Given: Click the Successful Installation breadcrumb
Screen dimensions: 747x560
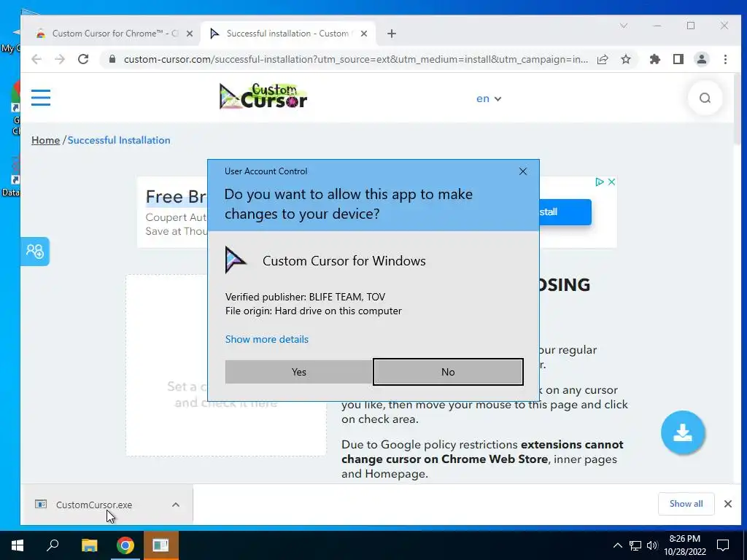Looking at the screenshot, I should coord(119,140).
